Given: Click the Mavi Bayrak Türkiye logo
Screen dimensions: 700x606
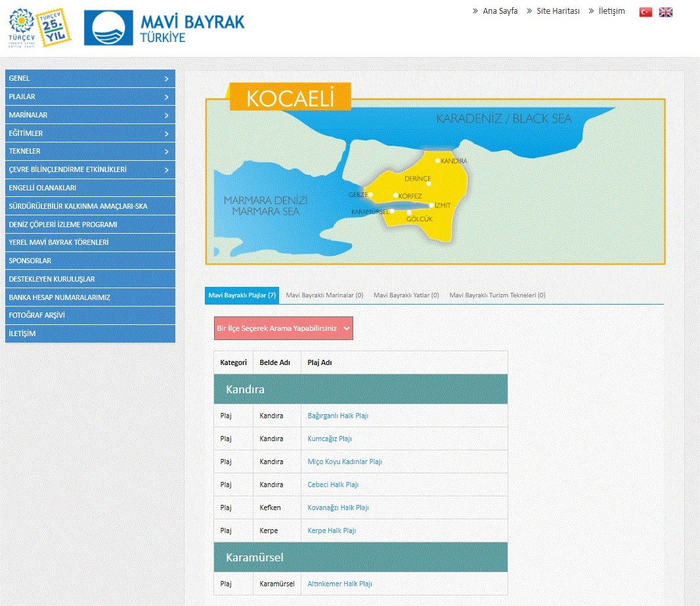Looking at the screenshot, I should (x=164, y=28).
